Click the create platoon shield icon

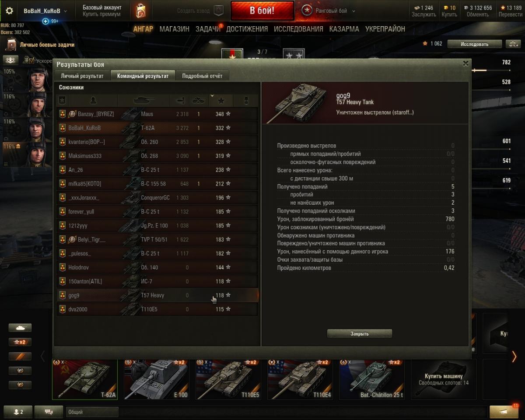pyautogui.click(x=219, y=11)
